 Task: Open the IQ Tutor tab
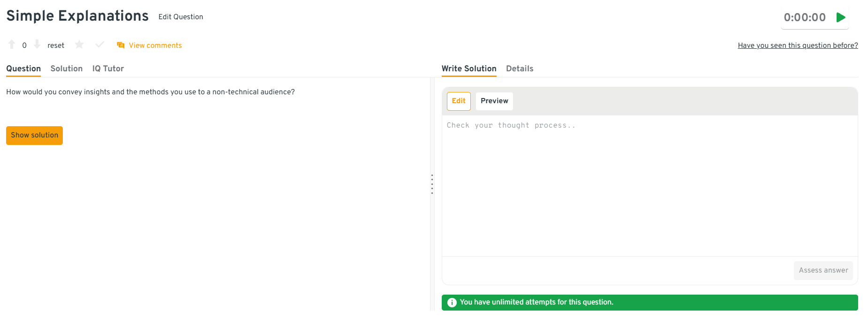pos(108,68)
